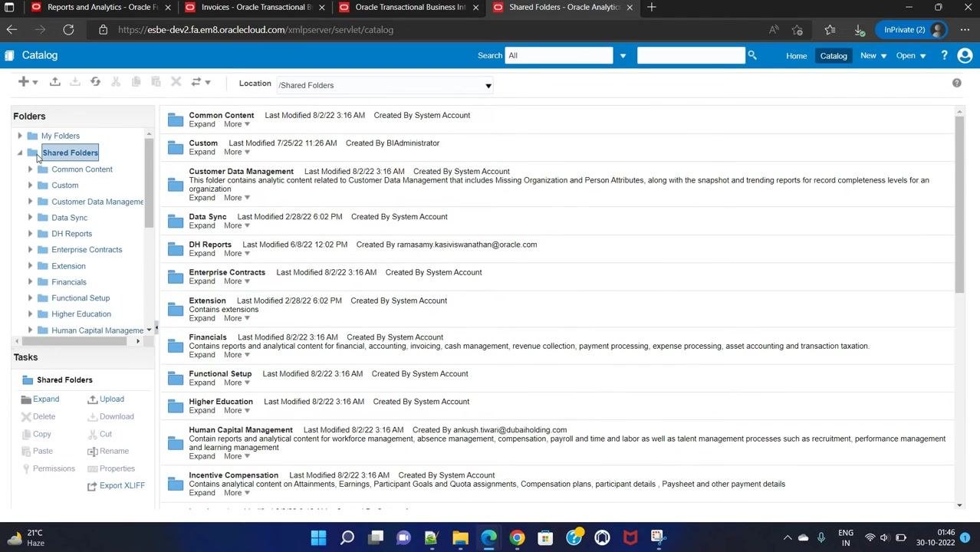The image size is (980, 552).
Task: Select Enterprise Contracts in folder tree
Action: (87, 250)
